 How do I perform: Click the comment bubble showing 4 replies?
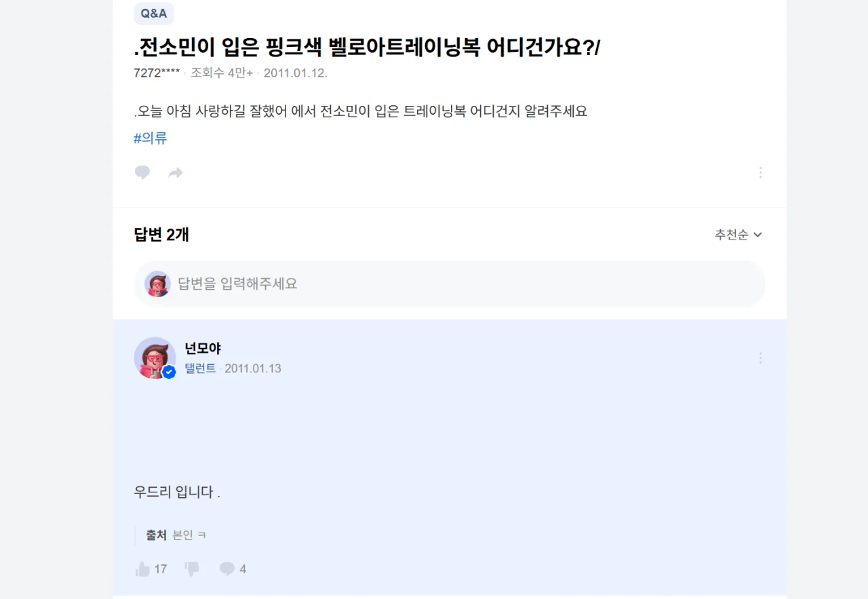pyautogui.click(x=227, y=568)
